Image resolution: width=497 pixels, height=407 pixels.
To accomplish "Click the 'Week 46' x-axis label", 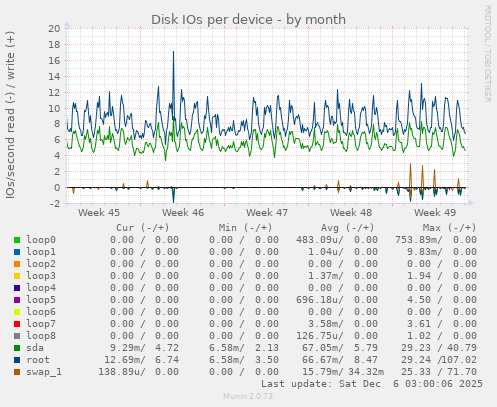I will 183,213.
